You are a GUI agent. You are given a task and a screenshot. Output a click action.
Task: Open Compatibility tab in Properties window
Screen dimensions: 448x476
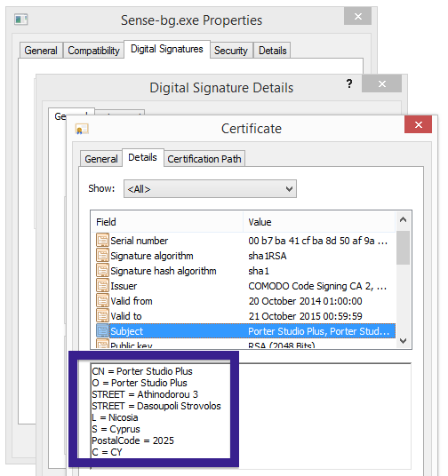click(93, 51)
